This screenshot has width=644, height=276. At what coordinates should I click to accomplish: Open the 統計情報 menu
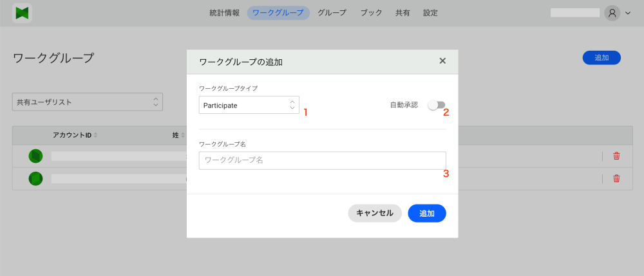[225, 13]
